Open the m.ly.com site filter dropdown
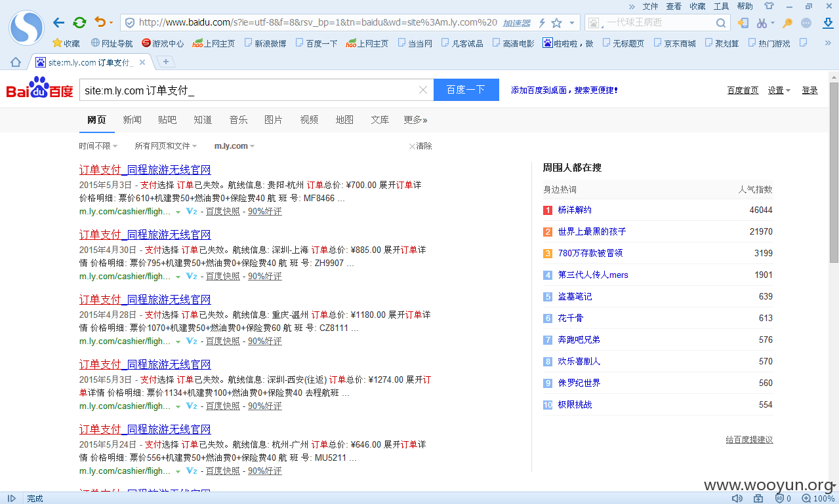The width and height of the screenshot is (839, 504). click(x=234, y=146)
